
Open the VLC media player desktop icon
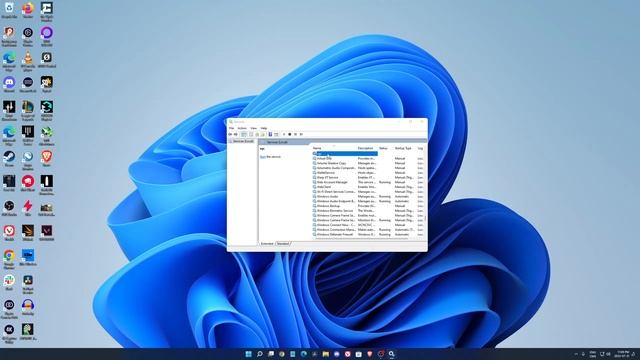point(28,60)
